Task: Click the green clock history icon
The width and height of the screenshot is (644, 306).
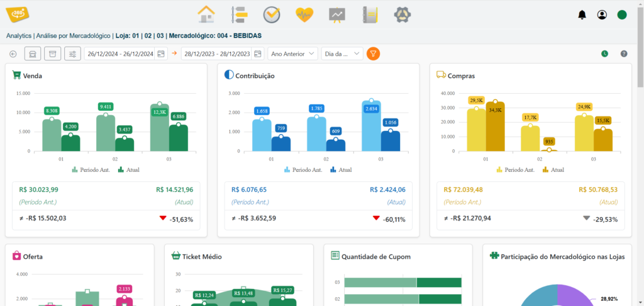Action: (x=604, y=54)
